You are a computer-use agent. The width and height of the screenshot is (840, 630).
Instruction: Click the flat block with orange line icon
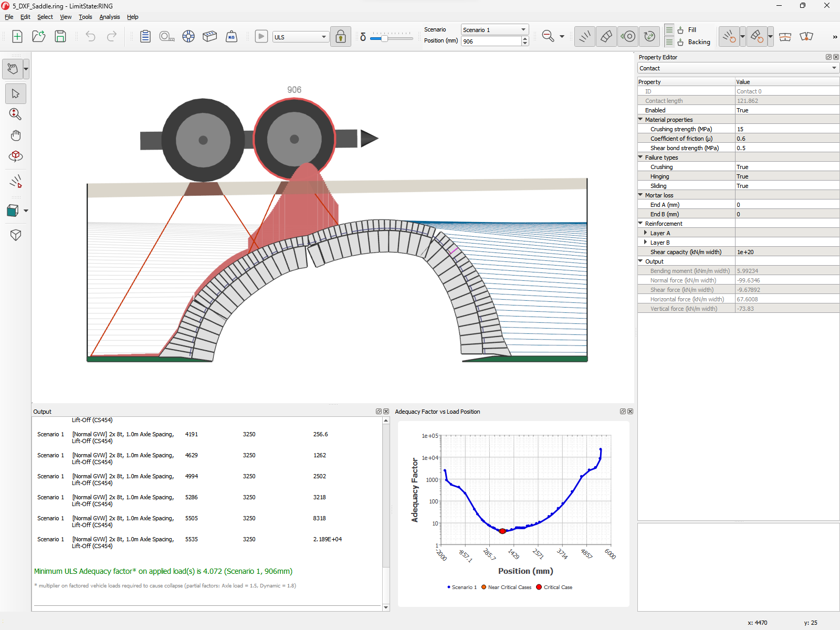pos(785,36)
